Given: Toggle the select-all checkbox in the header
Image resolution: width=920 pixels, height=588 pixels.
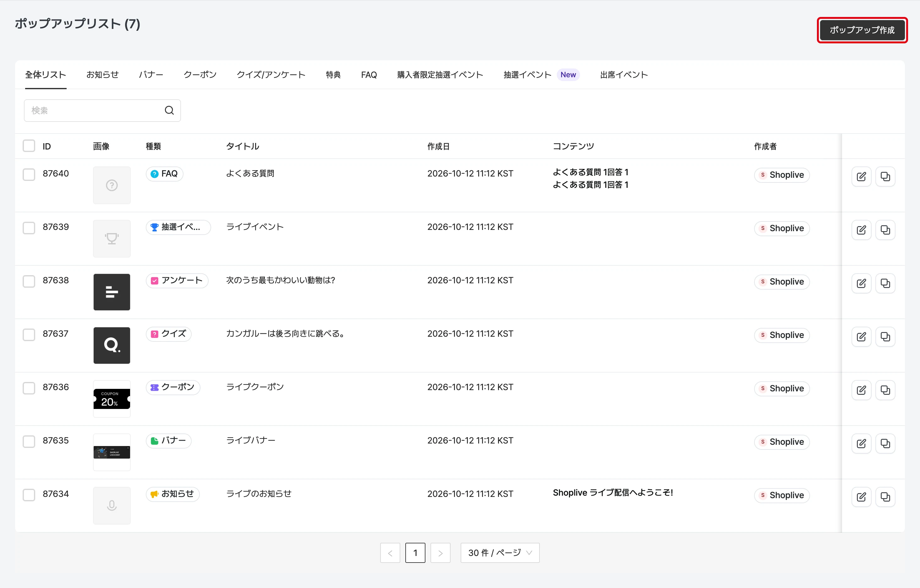Looking at the screenshot, I should click(29, 146).
